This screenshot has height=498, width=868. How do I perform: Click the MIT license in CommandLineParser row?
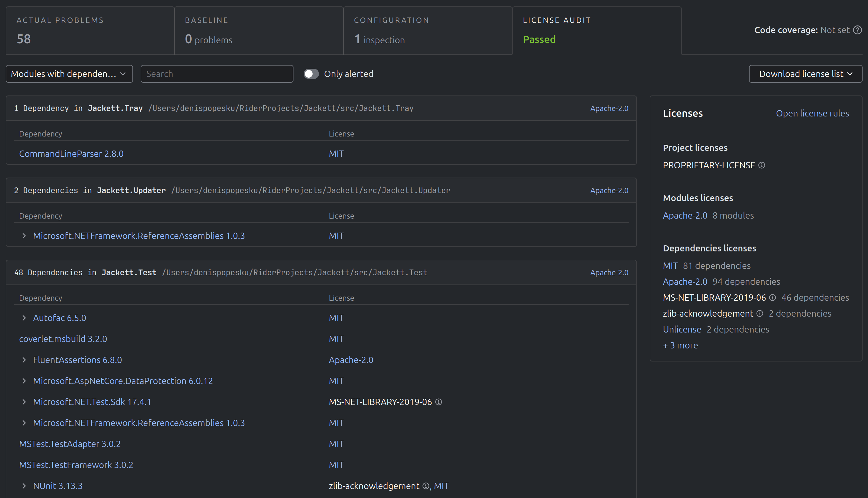tap(336, 154)
